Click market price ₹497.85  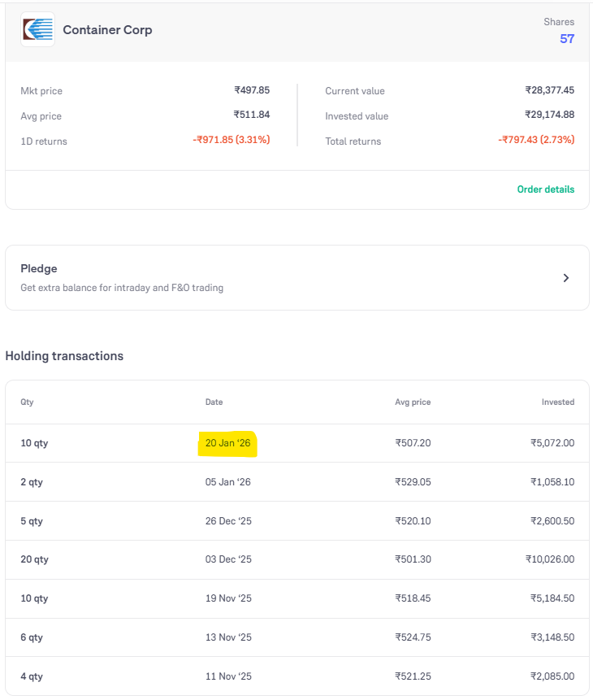pyautogui.click(x=252, y=90)
